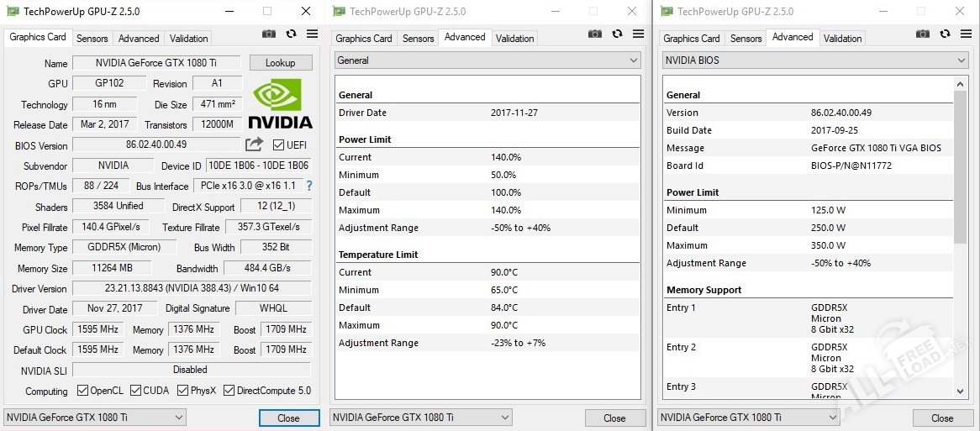980x431 pixels.
Task: Toggle the UEFI checkbox
Action: pos(278,145)
